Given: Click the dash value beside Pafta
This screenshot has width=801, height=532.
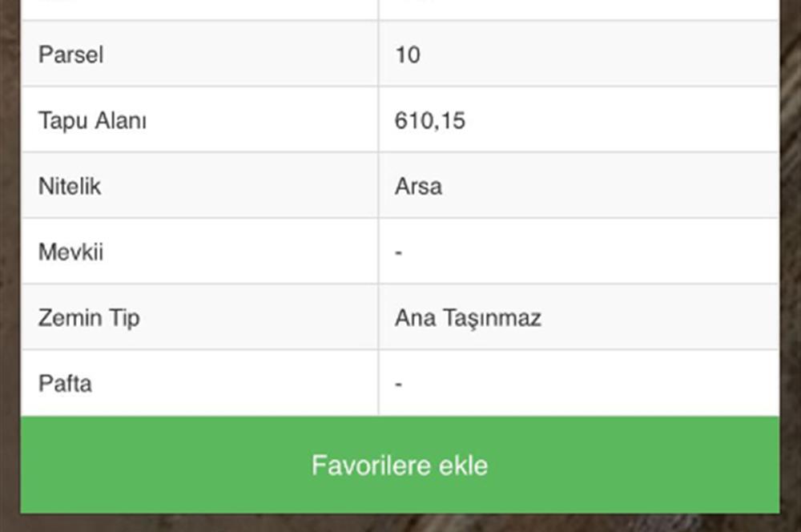Looking at the screenshot, I should (398, 384).
